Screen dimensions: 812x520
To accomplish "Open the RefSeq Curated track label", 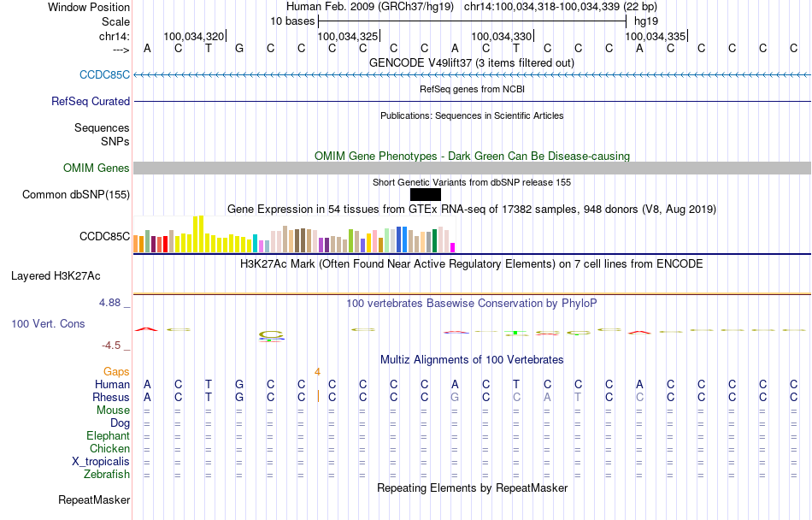I will point(91,101).
